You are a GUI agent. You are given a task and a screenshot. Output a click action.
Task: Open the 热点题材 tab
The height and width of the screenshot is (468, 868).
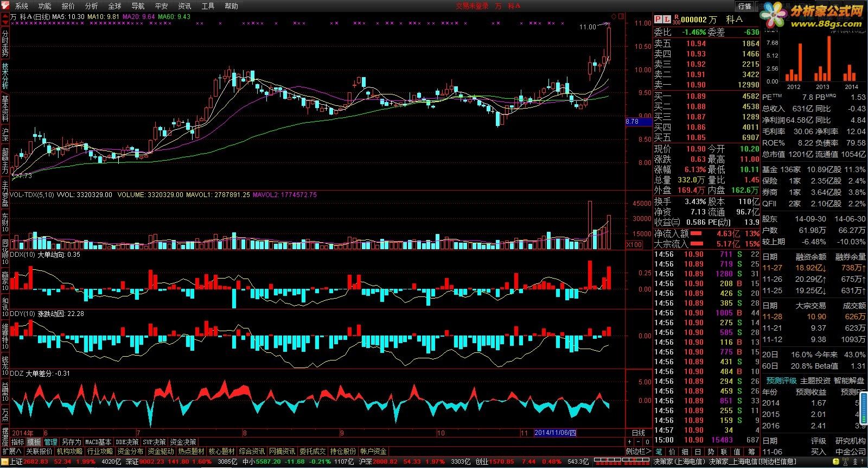192,452
